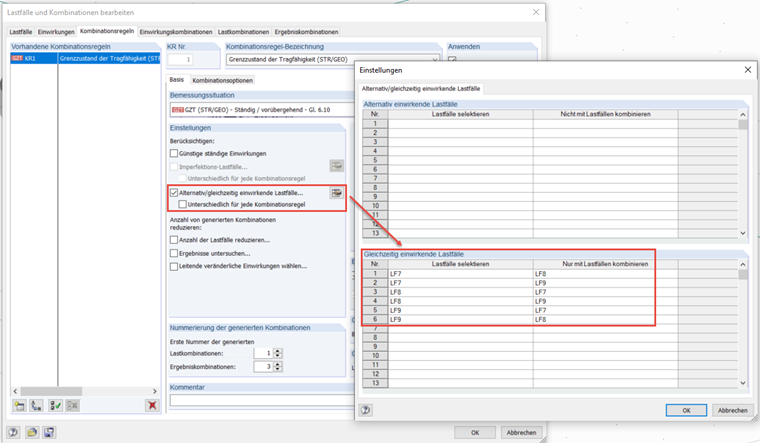Increase Ergebniskombinationen start number spinner
The height and width of the screenshot is (443, 760).
[277, 364]
